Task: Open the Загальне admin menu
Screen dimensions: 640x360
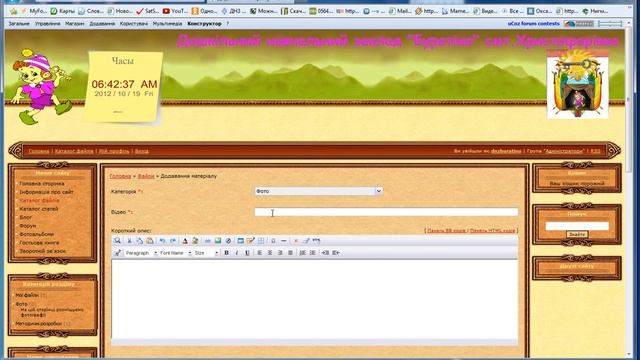Action: coord(19,24)
